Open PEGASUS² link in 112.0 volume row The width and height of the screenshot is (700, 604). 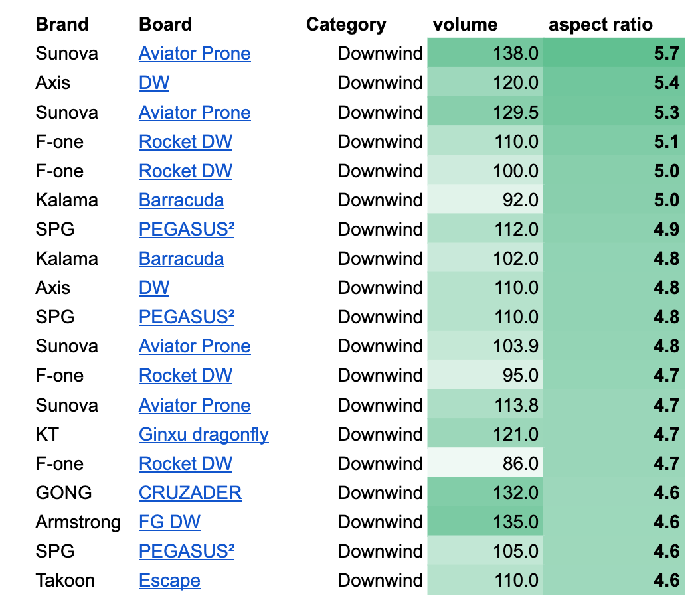[x=187, y=229]
